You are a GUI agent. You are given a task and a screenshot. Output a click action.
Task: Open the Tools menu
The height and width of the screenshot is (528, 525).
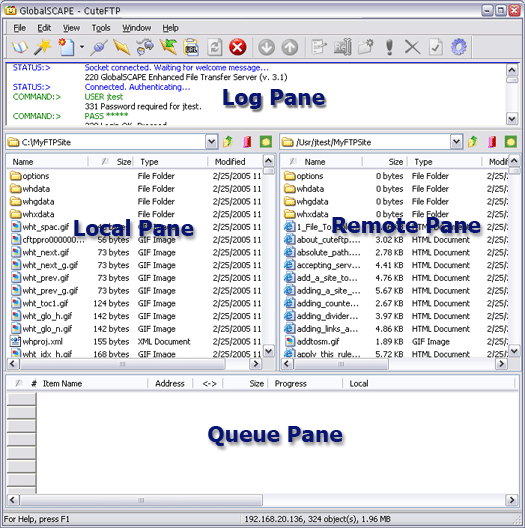[101, 28]
